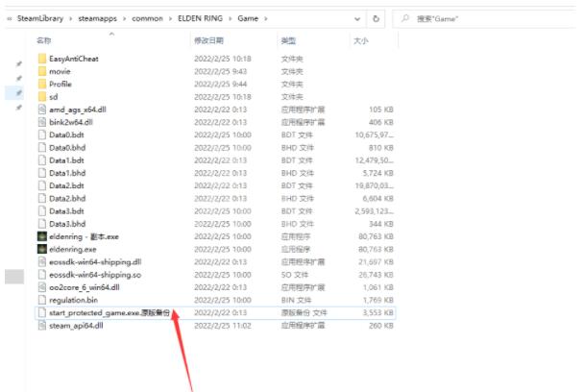Go to steamapps in the breadcrumb
This screenshot has height=392, width=584.
click(x=98, y=18)
